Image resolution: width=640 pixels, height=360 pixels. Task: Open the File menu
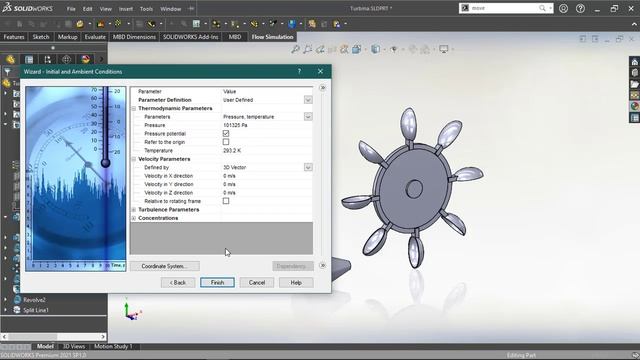tap(71, 9)
